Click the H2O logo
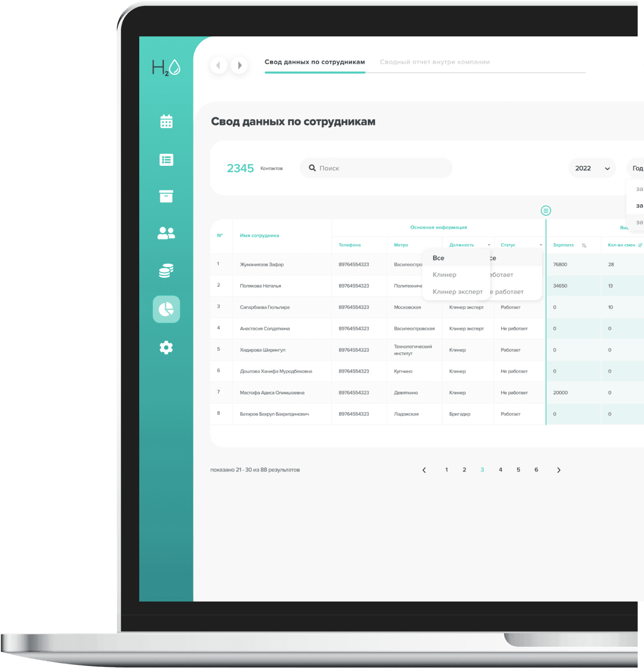The width and height of the screenshot is (644, 668). click(x=166, y=68)
